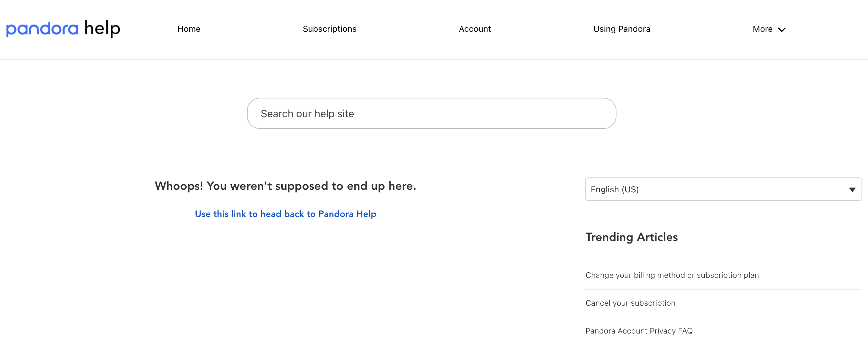Open the Subscriptions section
Viewport: 868px width, 340px height.
pyautogui.click(x=330, y=29)
